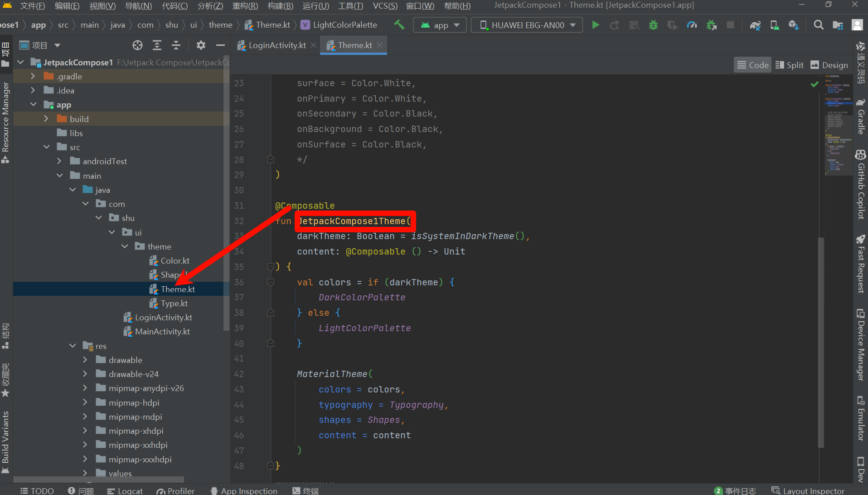Select Color.kt in the project tree
868x495 pixels.
click(x=175, y=260)
